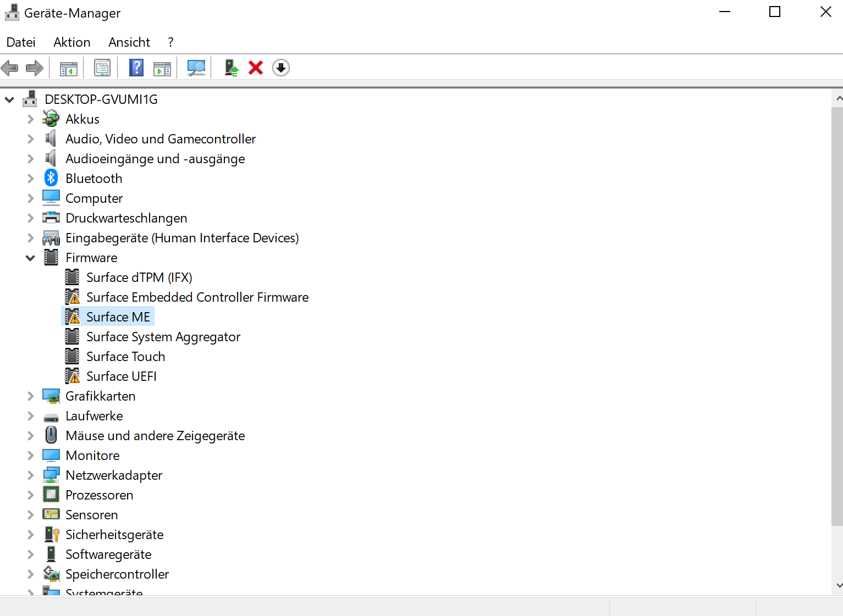The height and width of the screenshot is (616, 843).
Task: Click the vertical scrollbar thumb
Action: [837, 317]
